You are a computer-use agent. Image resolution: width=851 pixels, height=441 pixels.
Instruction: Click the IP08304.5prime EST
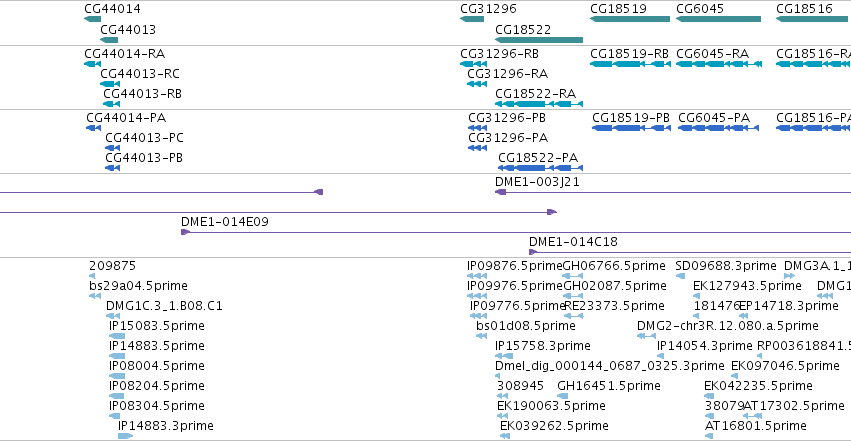pyautogui.click(x=115, y=417)
